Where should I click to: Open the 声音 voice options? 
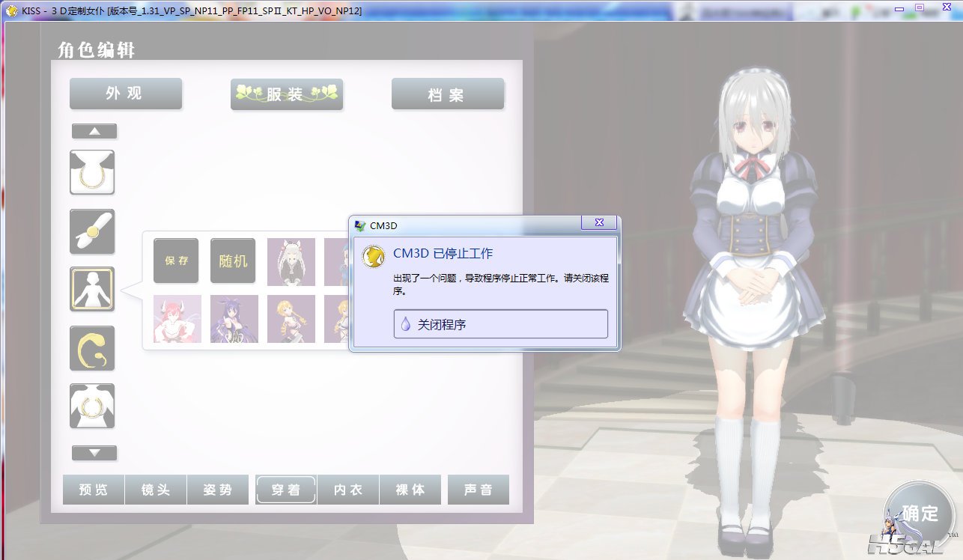pos(479,490)
